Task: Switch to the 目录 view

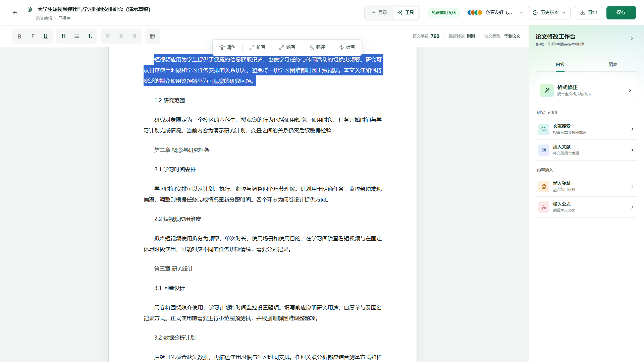Action: [379, 13]
